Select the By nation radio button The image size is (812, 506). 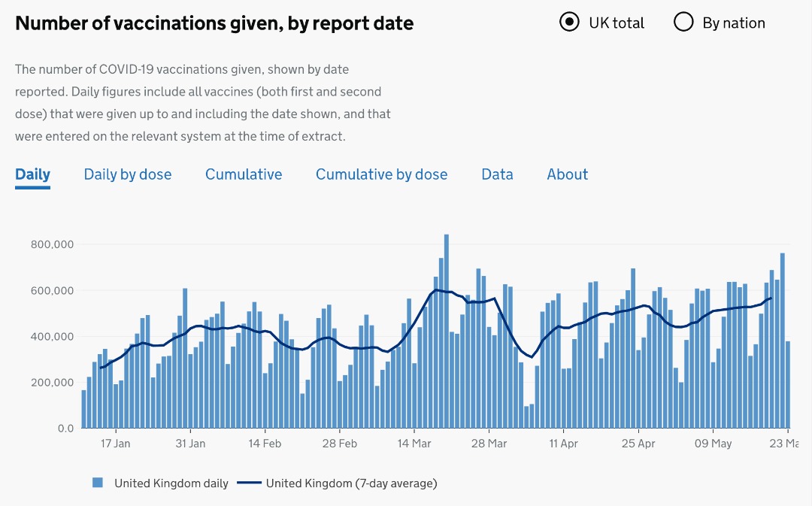(x=683, y=23)
